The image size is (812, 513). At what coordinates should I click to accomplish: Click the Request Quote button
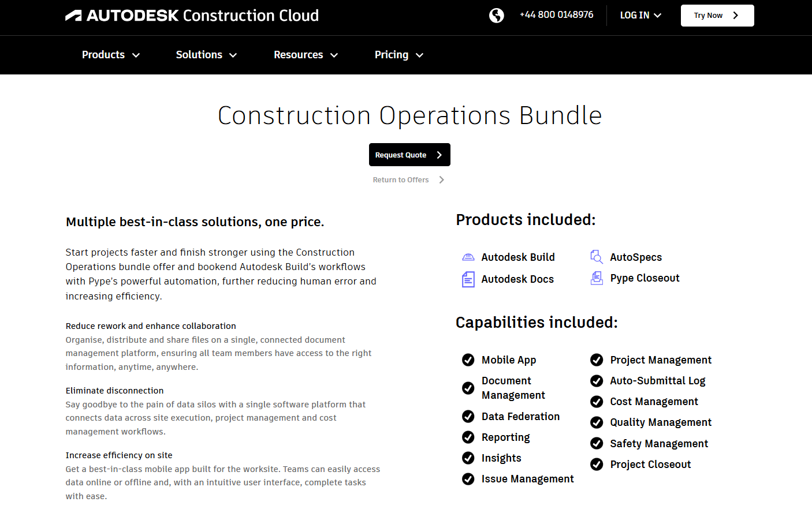point(409,155)
